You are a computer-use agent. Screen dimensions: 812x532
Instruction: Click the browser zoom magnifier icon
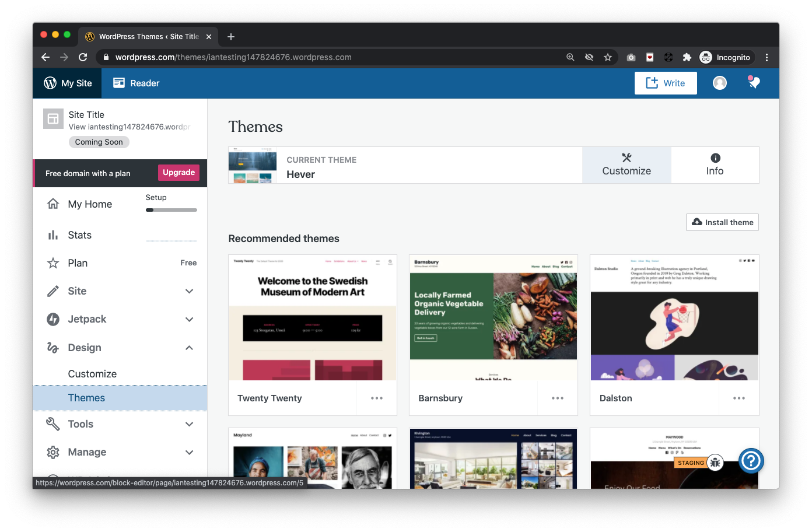(x=570, y=57)
